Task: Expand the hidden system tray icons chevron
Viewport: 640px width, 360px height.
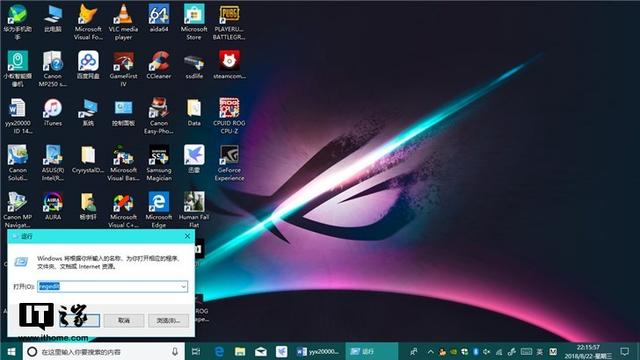Action: [431, 351]
